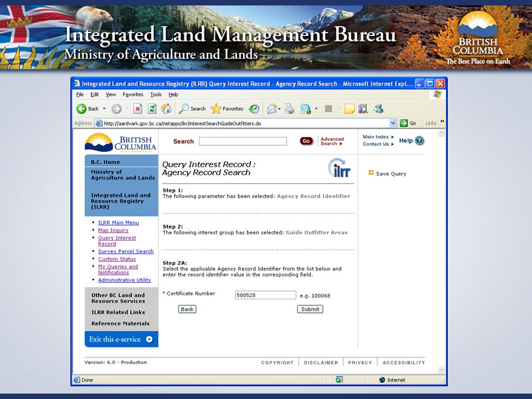
Task: Click the Forward arrow icon in toolbar
Action: point(116,109)
